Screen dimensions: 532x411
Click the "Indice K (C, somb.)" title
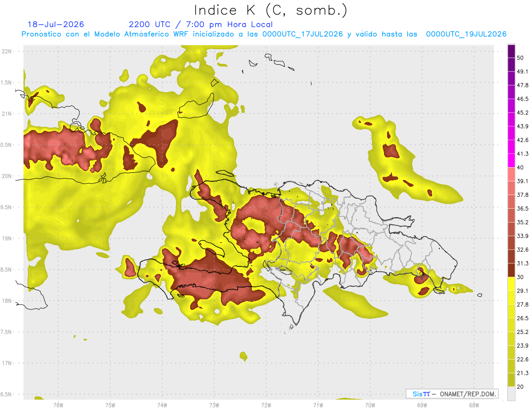click(271, 10)
